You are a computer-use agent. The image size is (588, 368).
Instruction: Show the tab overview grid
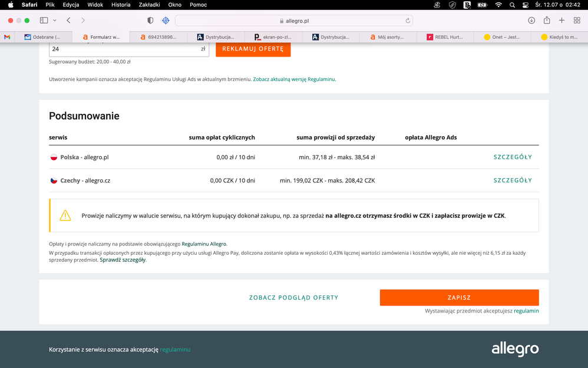[x=577, y=20]
